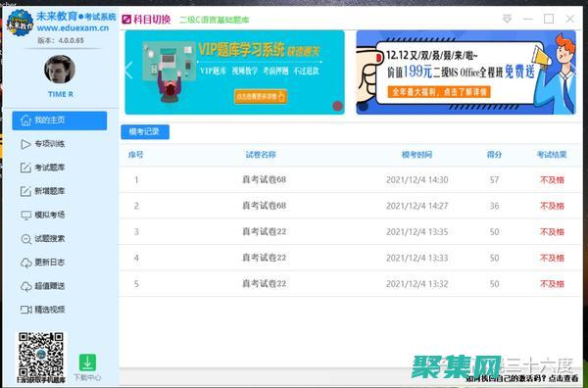Viewport: 588px width, 388px height.
Task: Open 试题搜索 in sidebar
Action: coord(50,238)
